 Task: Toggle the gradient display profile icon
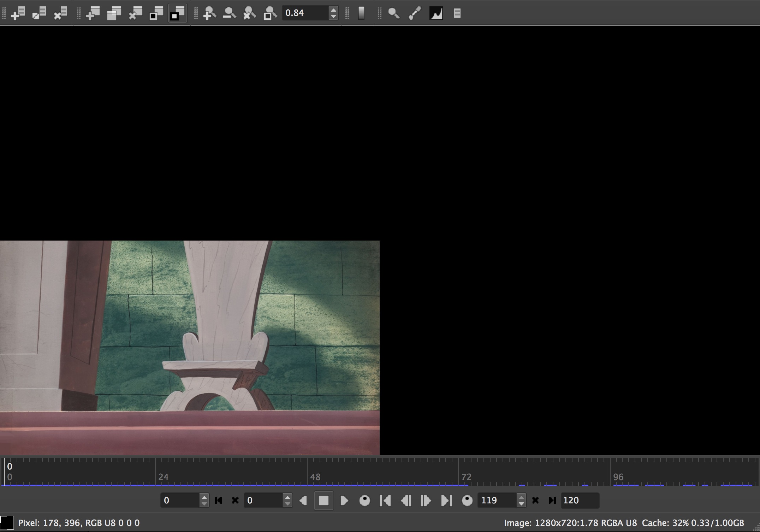point(361,13)
